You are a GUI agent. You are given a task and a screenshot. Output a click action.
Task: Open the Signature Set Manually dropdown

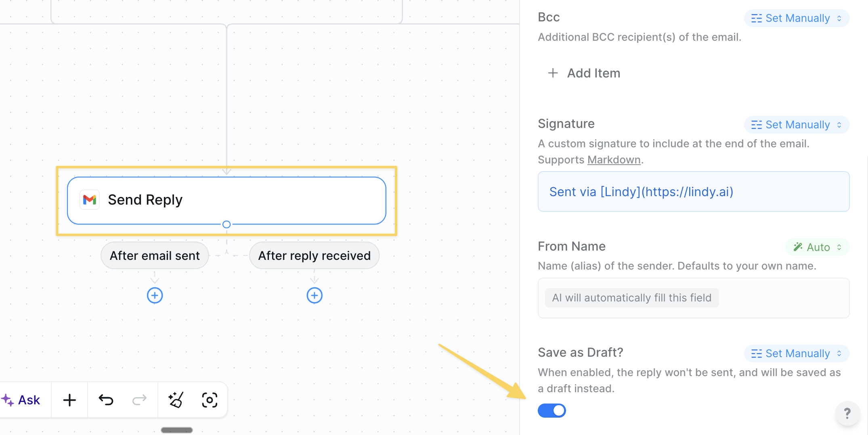click(x=796, y=124)
